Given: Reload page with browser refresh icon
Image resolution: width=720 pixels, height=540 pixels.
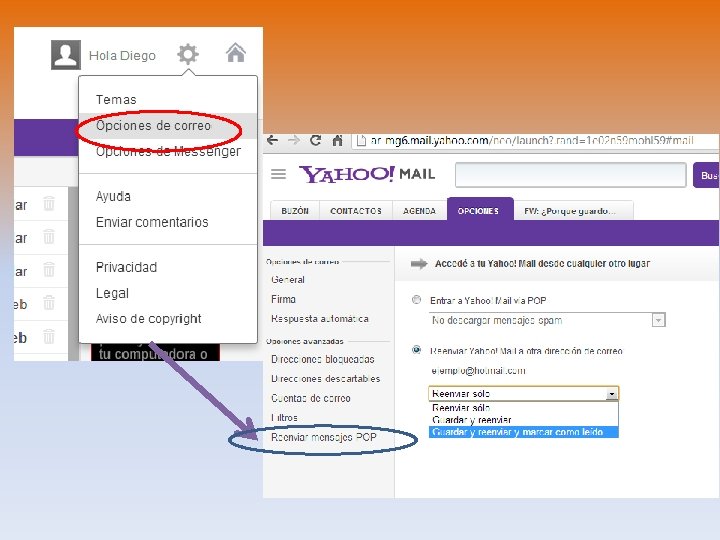Looking at the screenshot, I should coord(315,141).
